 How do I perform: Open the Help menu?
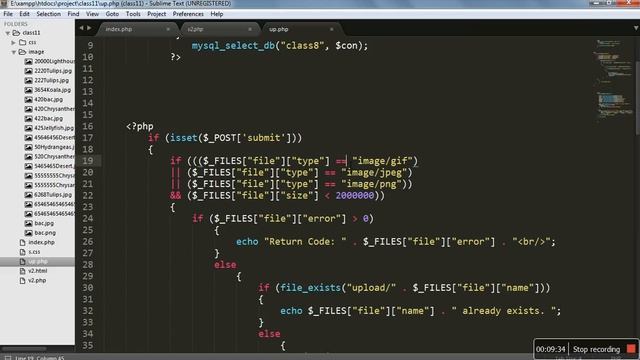[217, 14]
